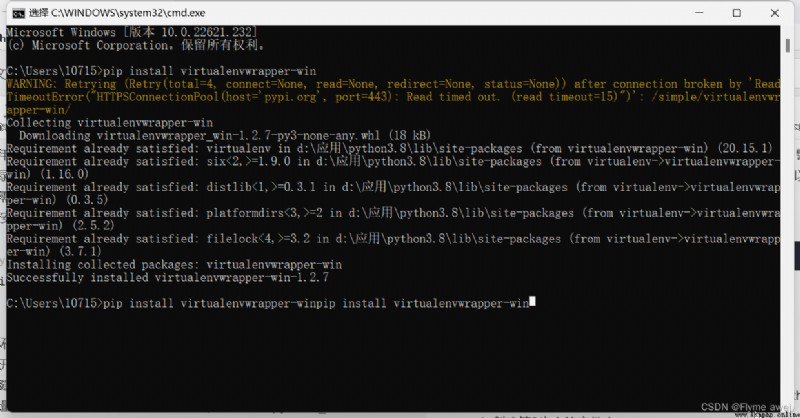Minimize the cmd.exe window

point(699,13)
